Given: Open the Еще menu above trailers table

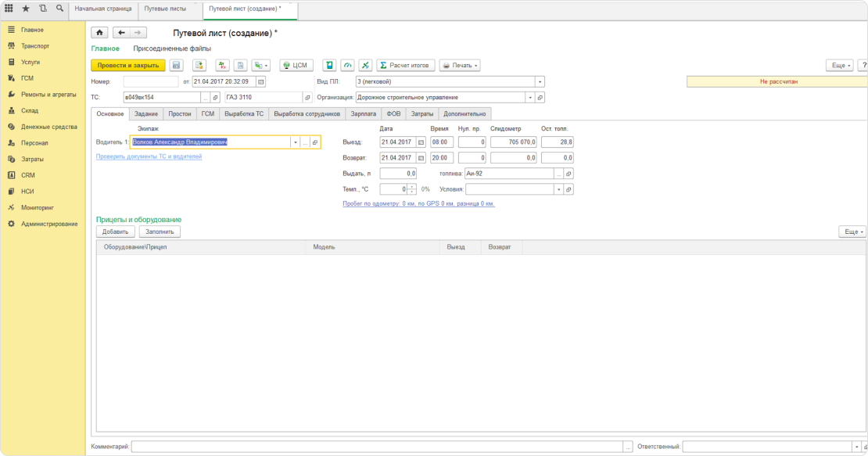Looking at the screenshot, I should pos(853,232).
